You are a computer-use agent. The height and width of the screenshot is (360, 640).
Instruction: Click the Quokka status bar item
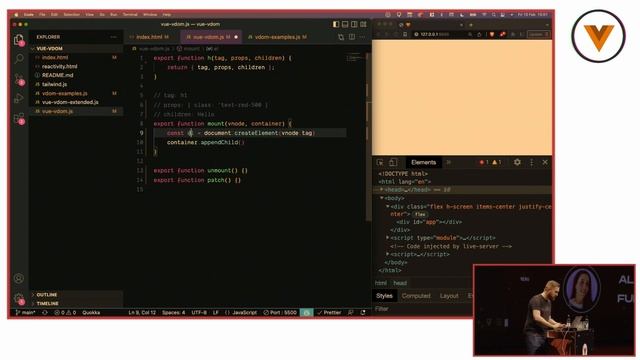point(91,313)
